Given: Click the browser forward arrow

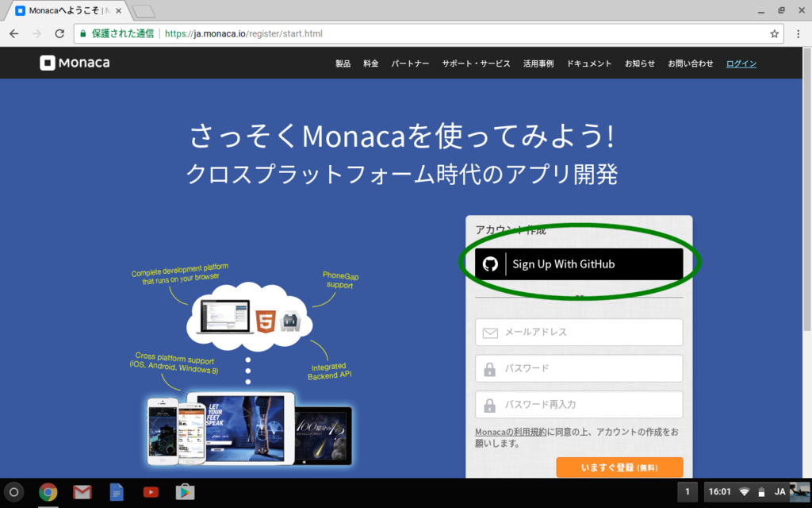Looking at the screenshot, I should pyautogui.click(x=36, y=33).
